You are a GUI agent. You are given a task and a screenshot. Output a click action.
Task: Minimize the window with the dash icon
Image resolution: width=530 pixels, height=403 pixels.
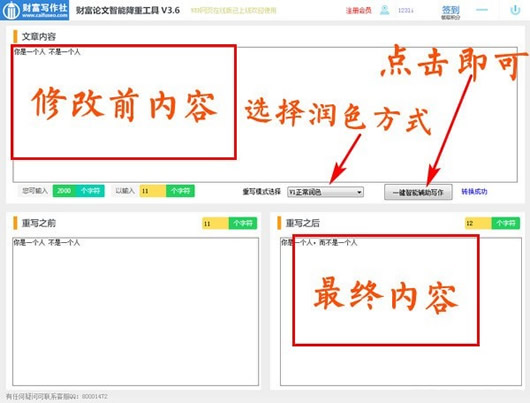pyautogui.click(x=482, y=10)
